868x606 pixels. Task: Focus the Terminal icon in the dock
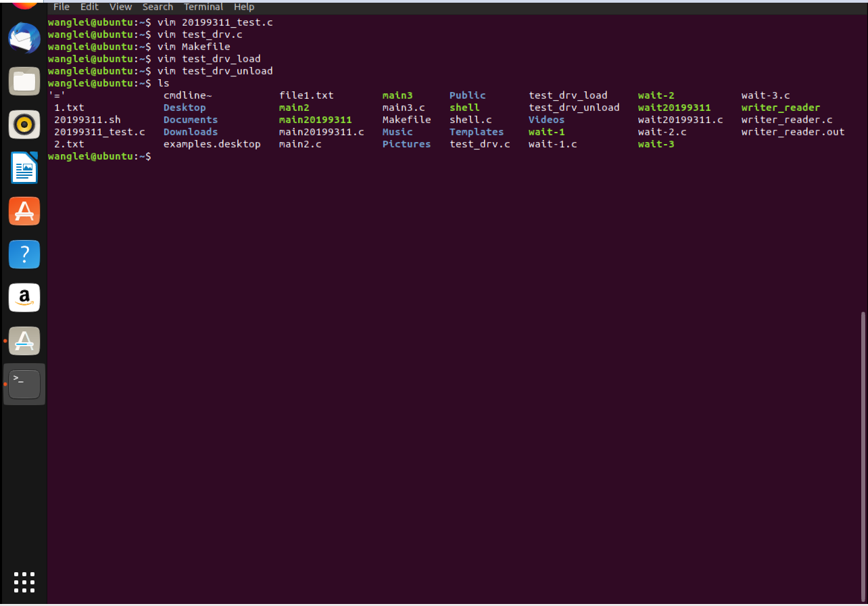coord(24,384)
